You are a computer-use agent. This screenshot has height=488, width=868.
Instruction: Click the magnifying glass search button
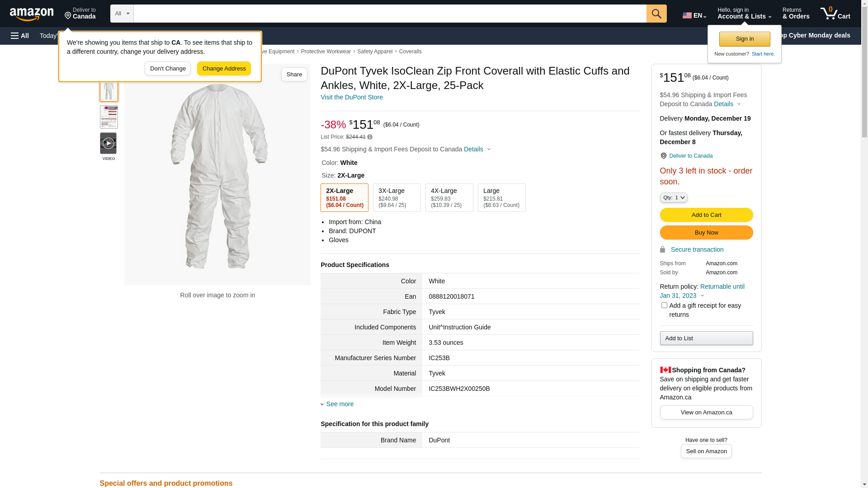pos(656,14)
